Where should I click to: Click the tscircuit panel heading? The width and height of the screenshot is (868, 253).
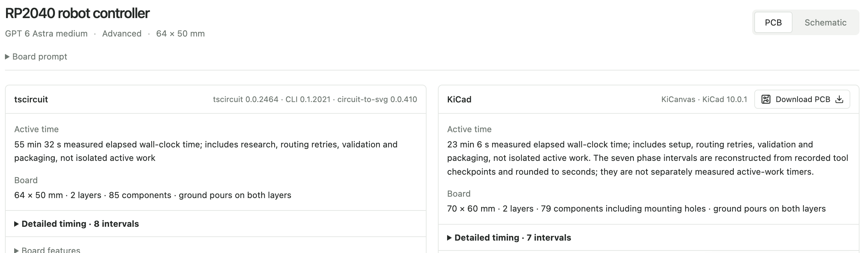pyautogui.click(x=31, y=100)
